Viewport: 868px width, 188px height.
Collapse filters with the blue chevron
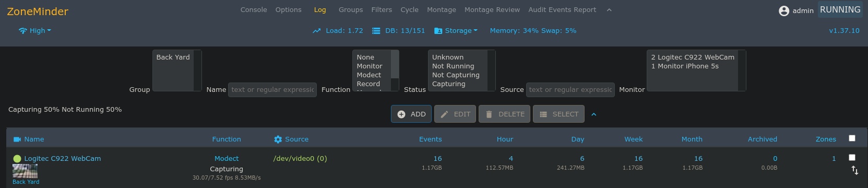pyautogui.click(x=593, y=114)
